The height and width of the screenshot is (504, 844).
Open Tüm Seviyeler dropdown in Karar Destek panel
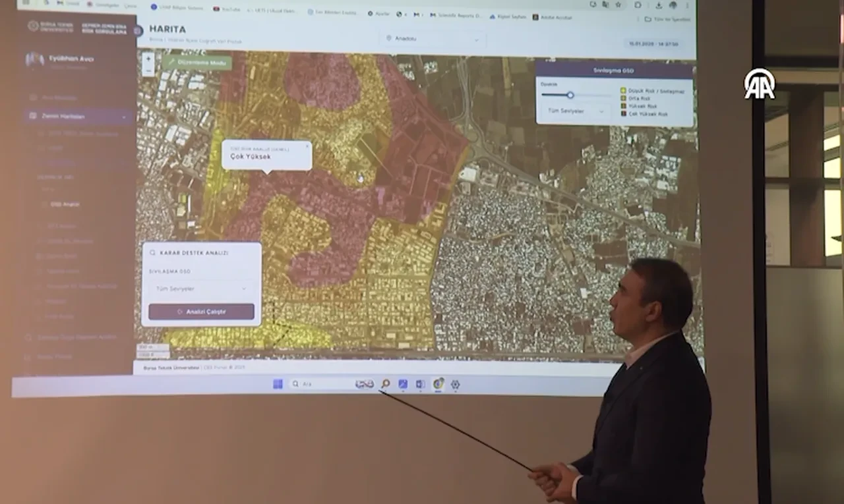200,289
